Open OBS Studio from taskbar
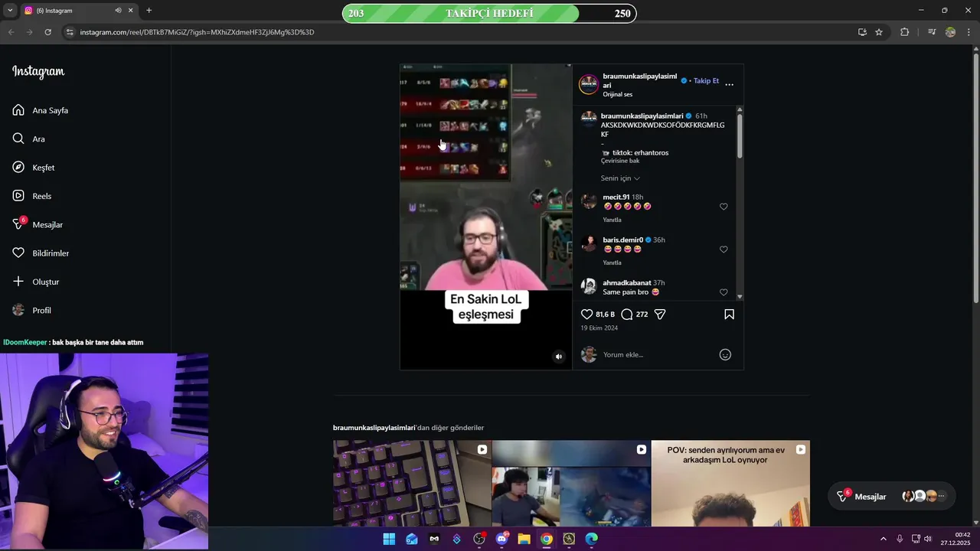 click(x=479, y=539)
